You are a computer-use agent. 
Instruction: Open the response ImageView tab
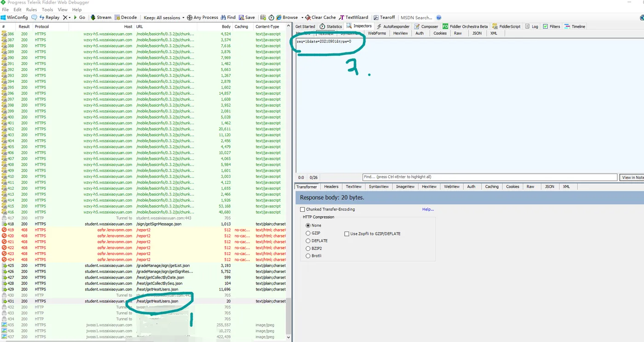point(405,186)
